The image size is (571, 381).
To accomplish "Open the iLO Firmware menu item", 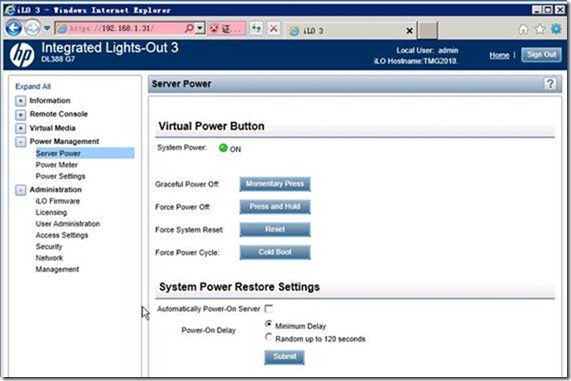I will click(58, 201).
